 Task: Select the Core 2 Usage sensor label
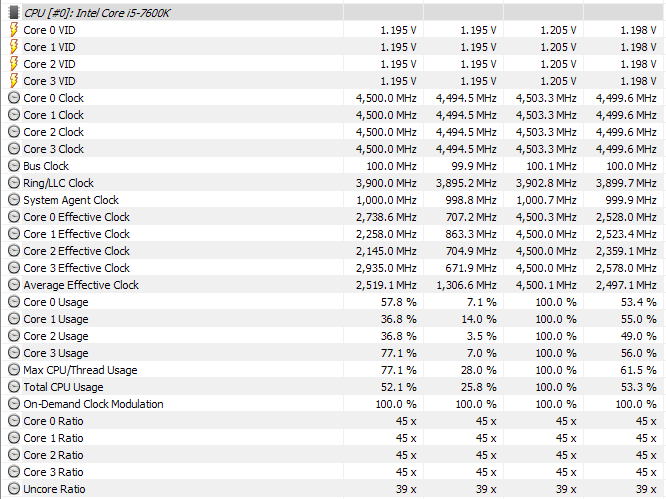56,336
